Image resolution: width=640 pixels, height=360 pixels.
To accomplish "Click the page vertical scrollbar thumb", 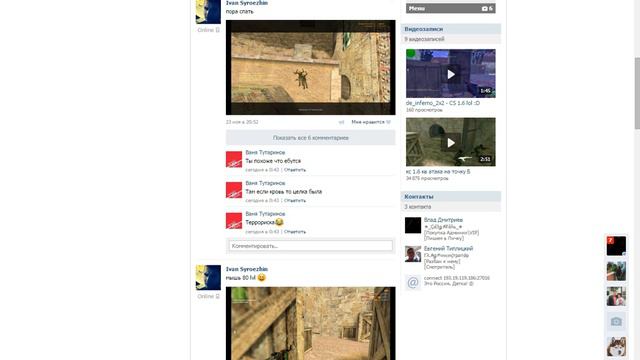I will pyautogui.click(x=637, y=93).
